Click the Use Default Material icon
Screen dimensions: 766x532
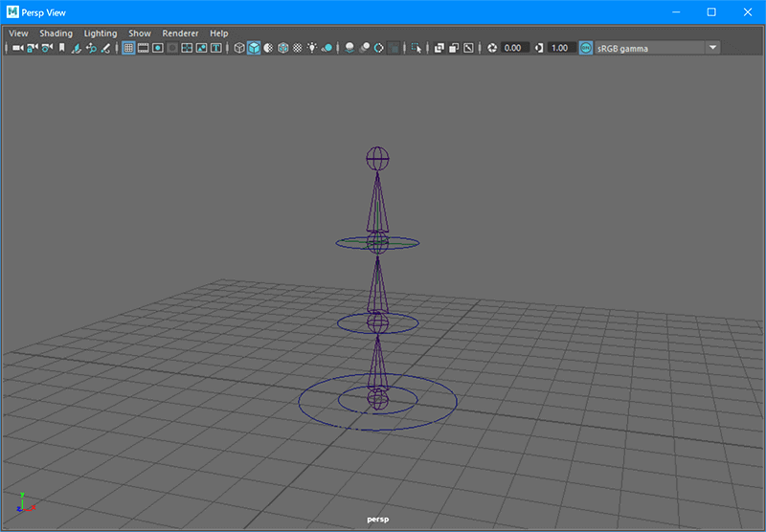tap(268, 48)
